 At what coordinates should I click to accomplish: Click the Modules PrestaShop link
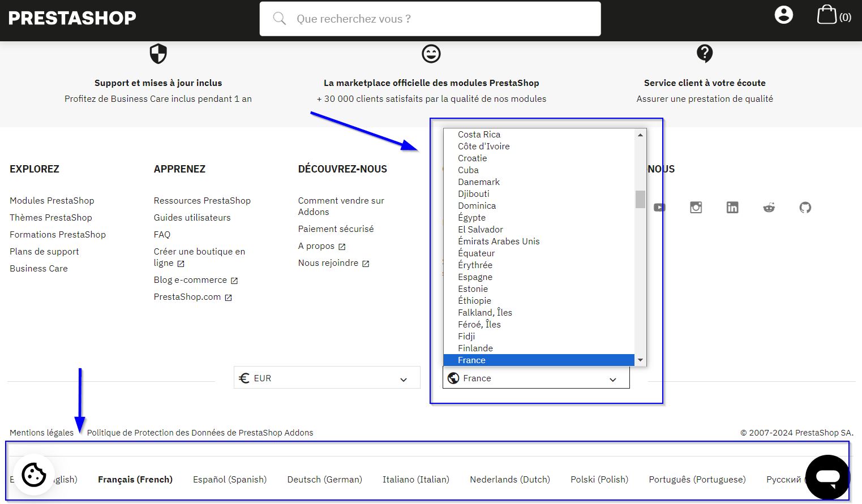[x=52, y=201]
